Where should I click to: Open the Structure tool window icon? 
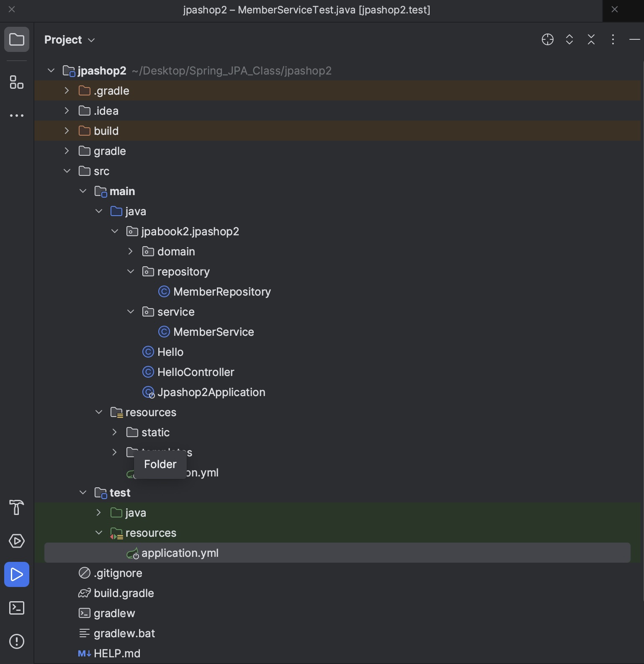(17, 82)
